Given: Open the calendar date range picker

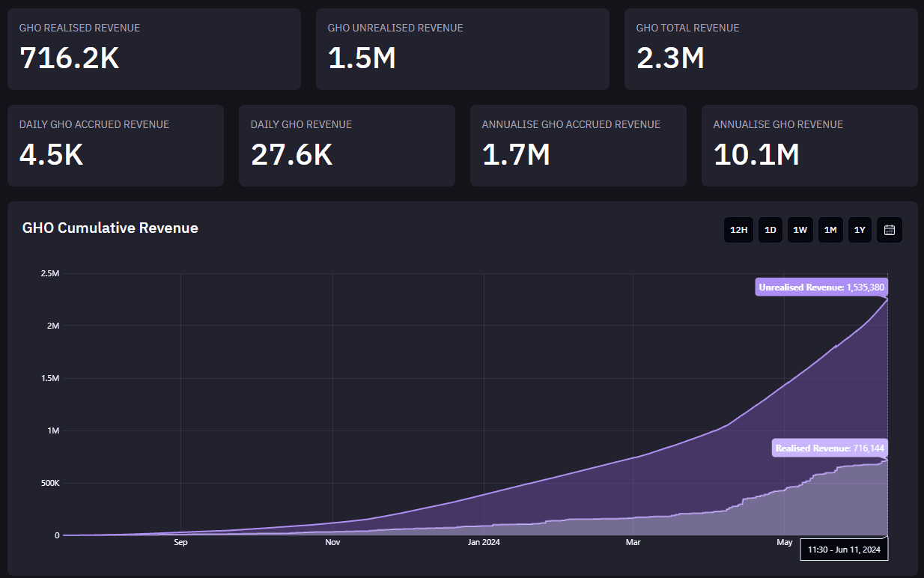Looking at the screenshot, I should pos(890,230).
